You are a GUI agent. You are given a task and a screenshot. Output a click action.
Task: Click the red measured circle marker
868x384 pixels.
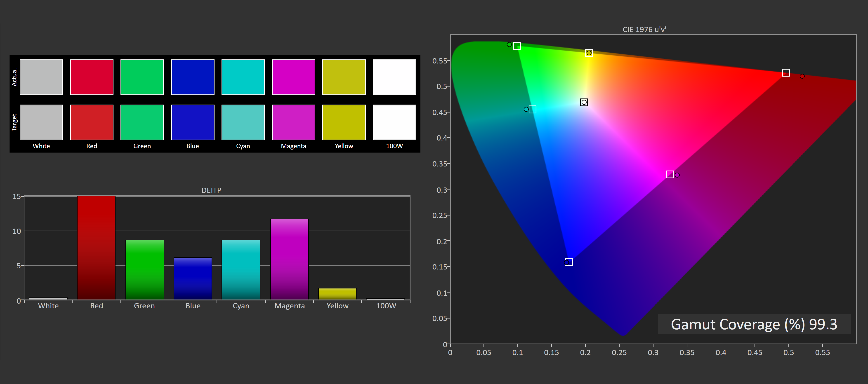tap(802, 77)
